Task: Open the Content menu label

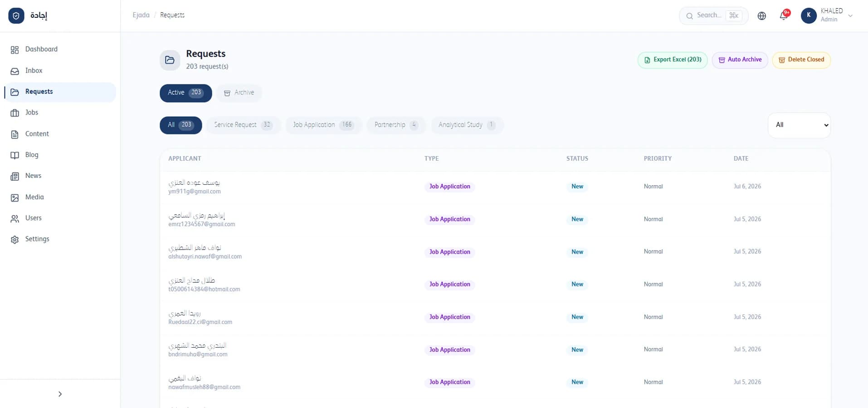Action: click(37, 133)
